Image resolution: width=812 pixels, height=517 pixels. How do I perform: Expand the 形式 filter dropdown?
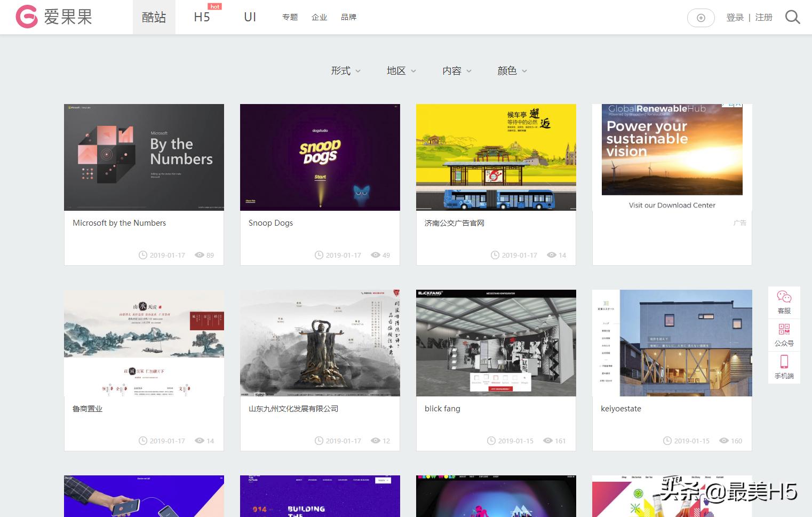[346, 71]
